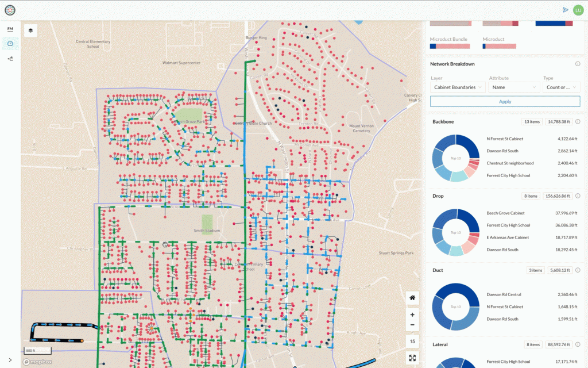
Task: Open the map layers button
Action: [31, 30]
